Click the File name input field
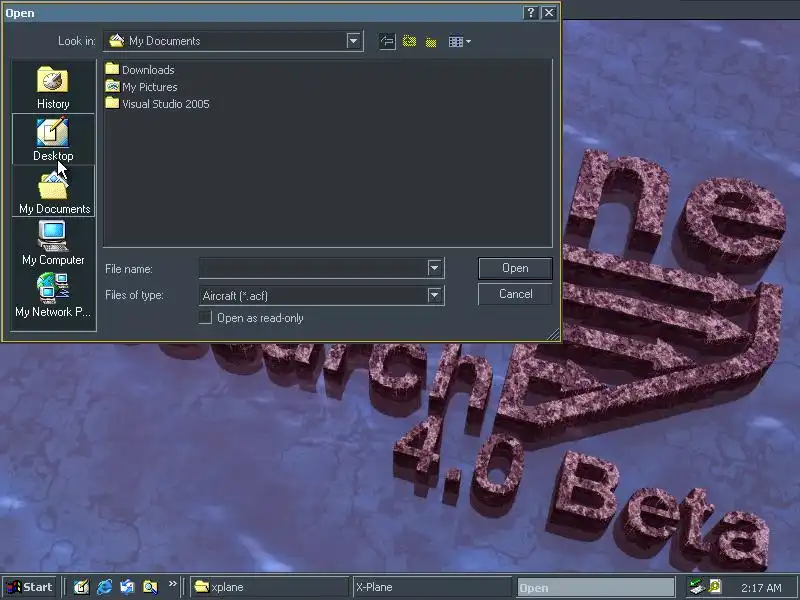This screenshot has width=800, height=600. click(313, 268)
